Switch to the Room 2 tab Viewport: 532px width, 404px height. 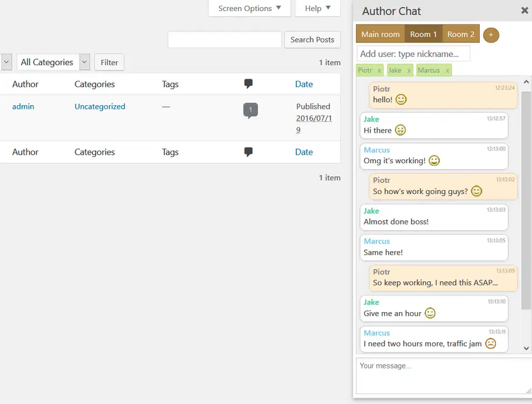[x=461, y=34]
